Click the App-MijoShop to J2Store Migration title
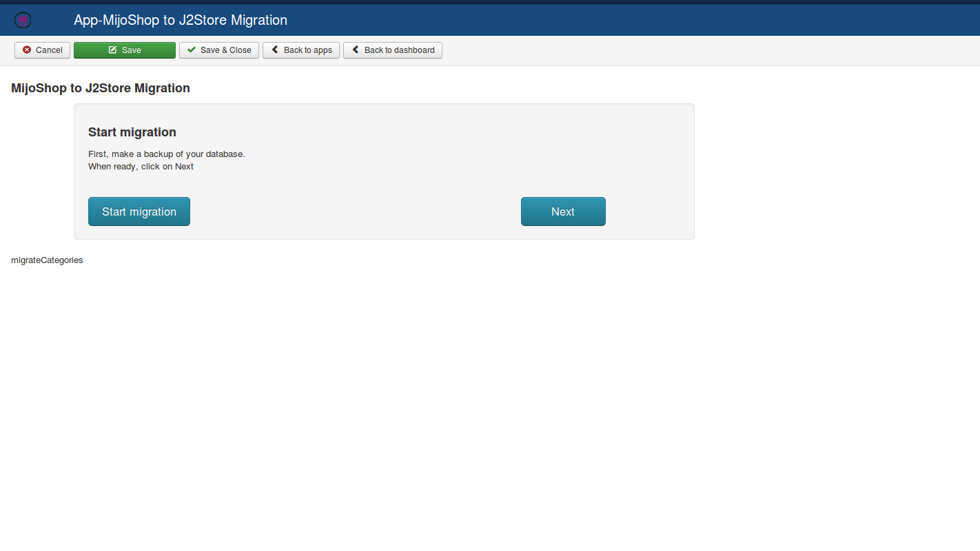Viewport: 980px width, 551px height. [x=181, y=20]
